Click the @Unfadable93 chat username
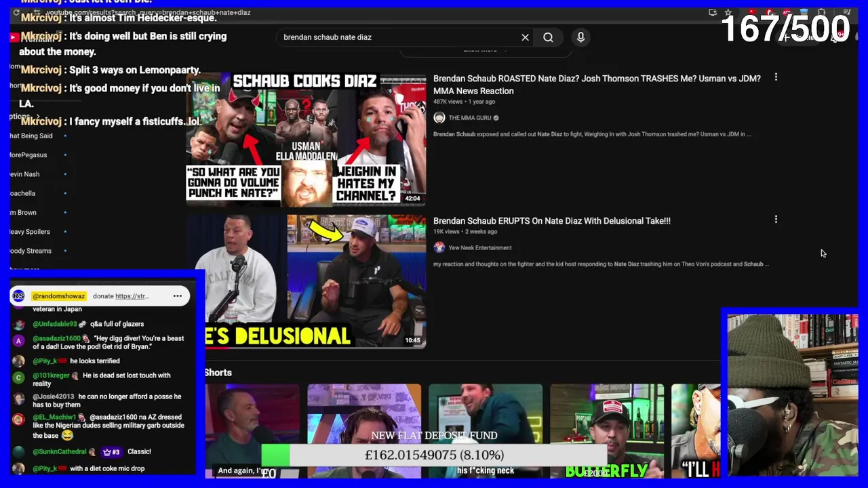Image resolution: width=868 pixels, height=488 pixels. tap(54, 324)
